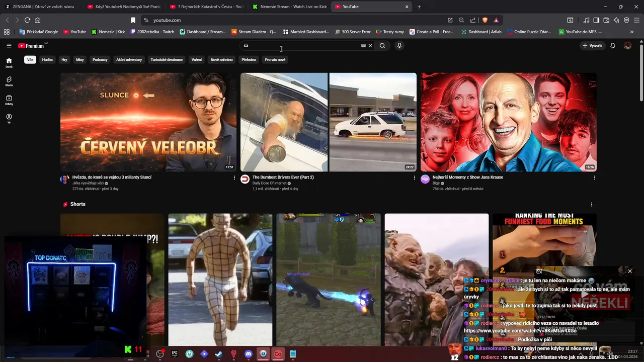Open the on-screen keyboard icon in search box
The image size is (644, 362).
coord(363,46)
